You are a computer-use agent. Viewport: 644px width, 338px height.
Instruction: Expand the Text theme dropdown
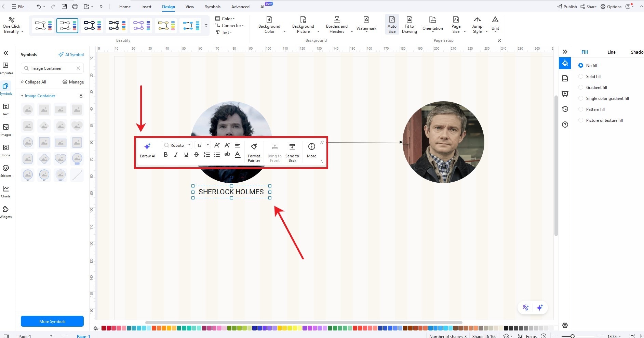pyautogui.click(x=224, y=32)
